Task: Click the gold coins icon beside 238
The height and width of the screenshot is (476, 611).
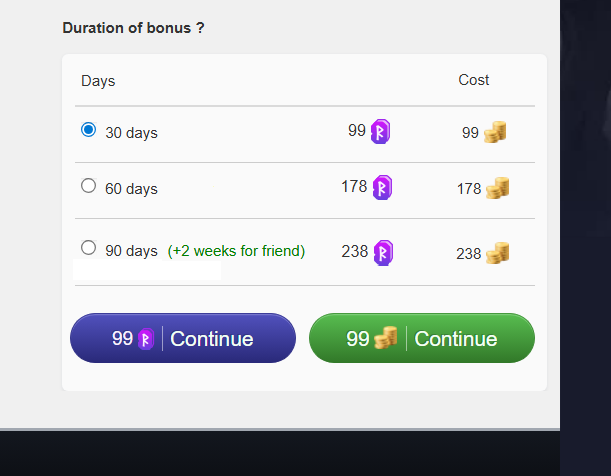Action: coord(498,253)
